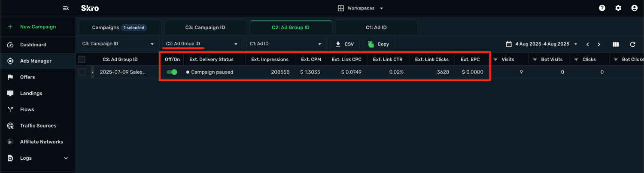Click filter icon on Bot Visits column
Image resolution: width=644 pixels, height=173 pixels.
(535, 59)
